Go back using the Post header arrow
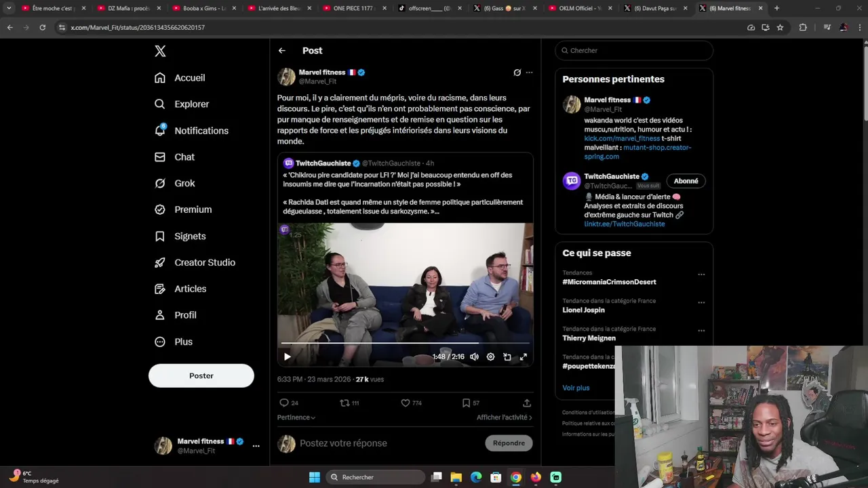 click(x=282, y=51)
